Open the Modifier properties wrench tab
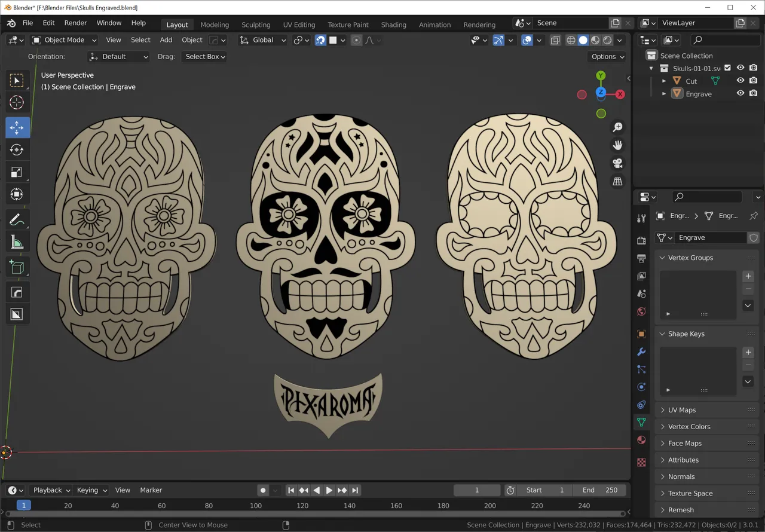The image size is (765, 532). pyautogui.click(x=641, y=351)
